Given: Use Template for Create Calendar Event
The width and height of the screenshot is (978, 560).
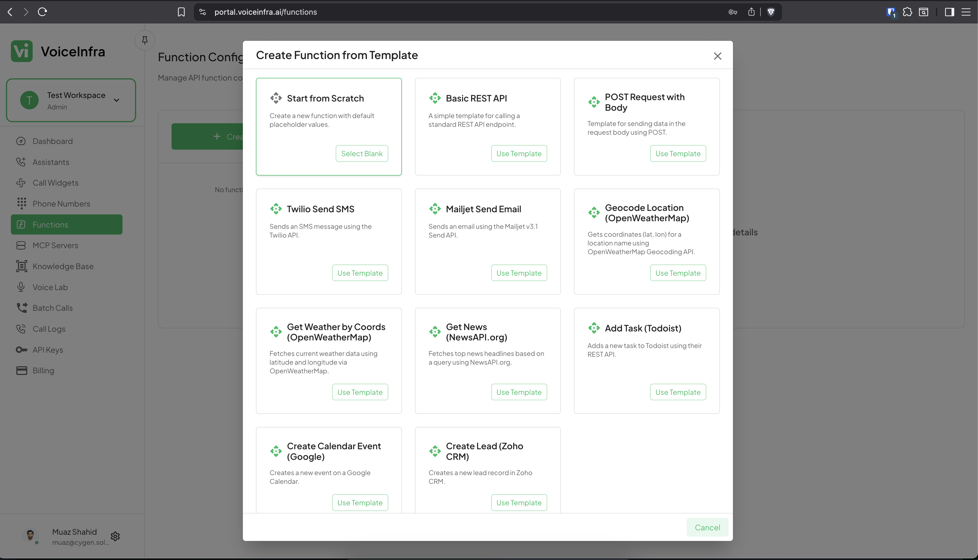Looking at the screenshot, I should 360,502.
